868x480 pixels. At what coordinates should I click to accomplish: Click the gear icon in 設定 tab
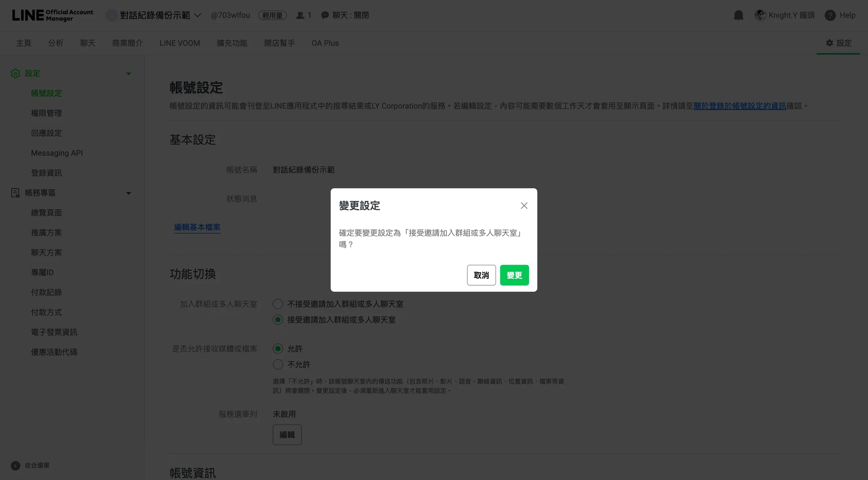coord(830,43)
